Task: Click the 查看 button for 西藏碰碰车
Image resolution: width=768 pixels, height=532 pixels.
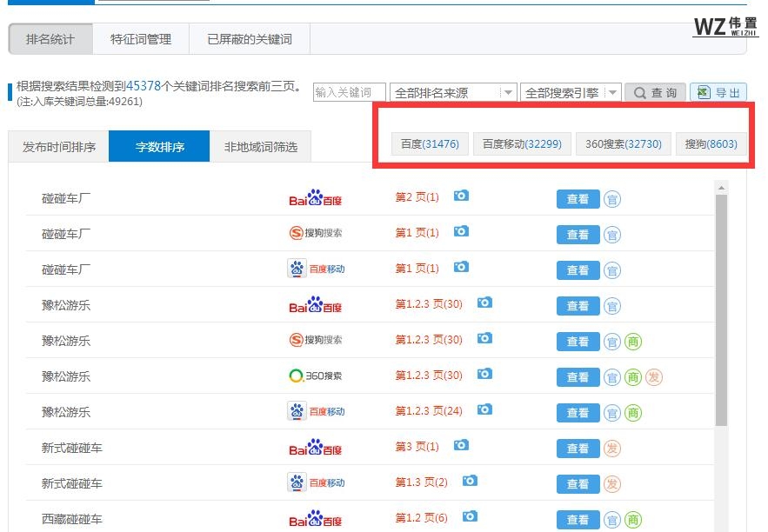Action: click(x=577, y=519)
